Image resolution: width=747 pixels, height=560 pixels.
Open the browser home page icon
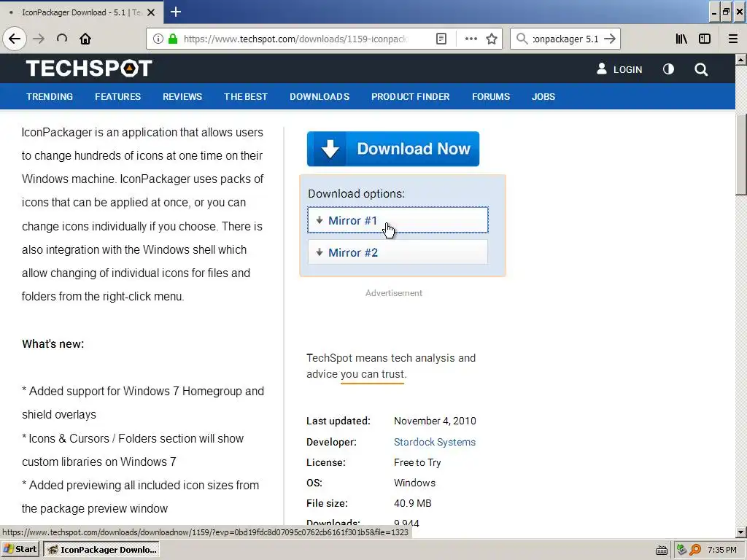(x=85, y=39)
